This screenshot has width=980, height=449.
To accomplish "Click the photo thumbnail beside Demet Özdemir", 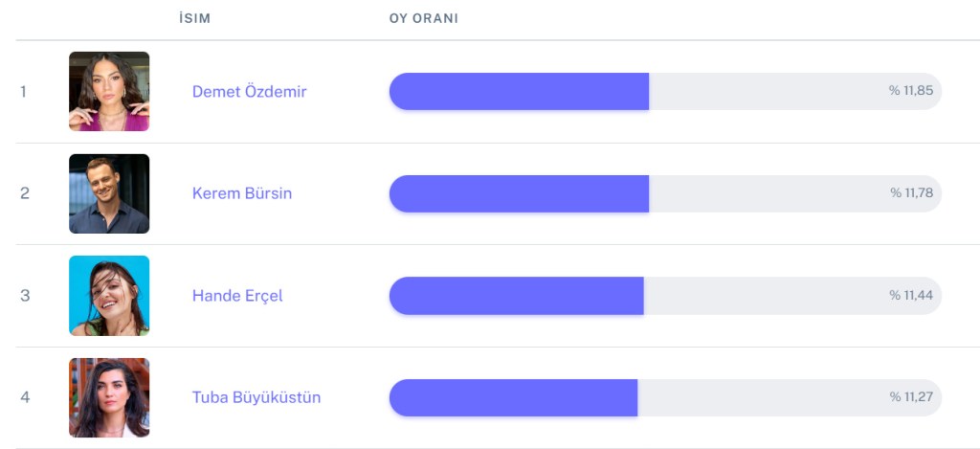I will [x=109, y=91].
